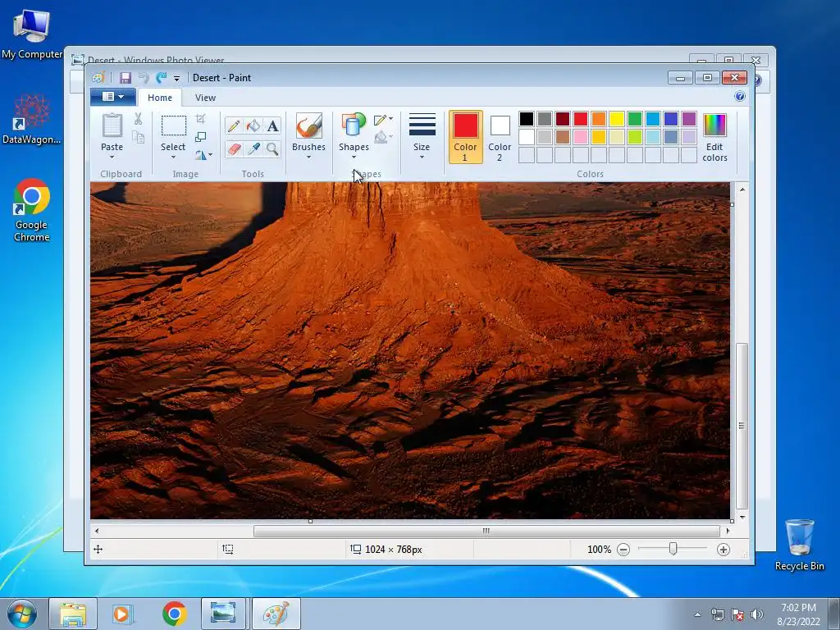Click the desert image canvas
Image resolution: width=840 pixels, height=630 pixels.
(410, 351)
